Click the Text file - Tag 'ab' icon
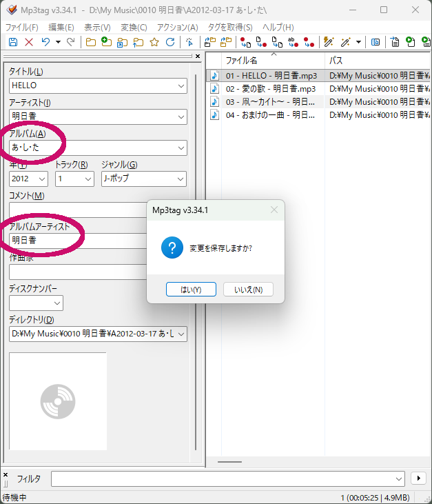Screen dimensions: 432x504 click(x=293, y=42)
